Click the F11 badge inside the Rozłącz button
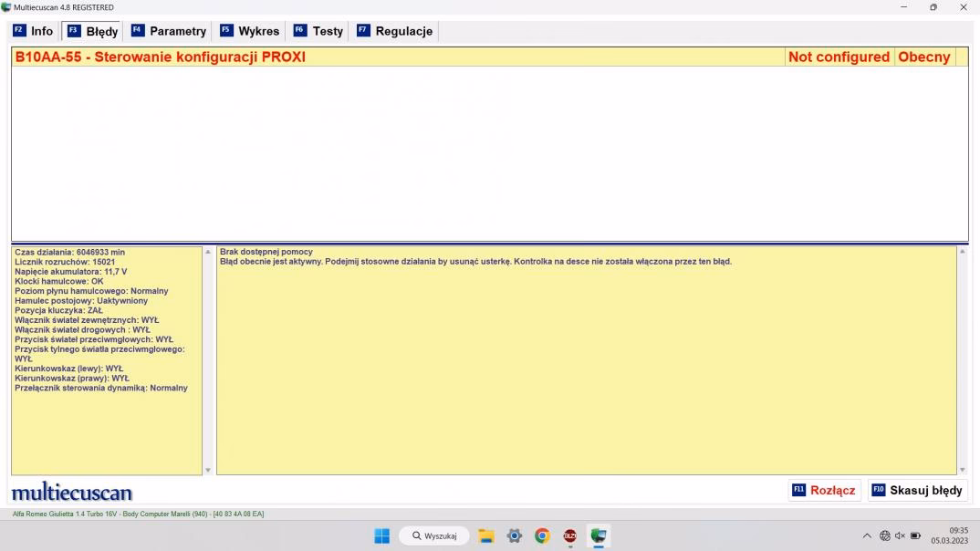The height and width of the screenshot is (551, 980). pos(799,490)
